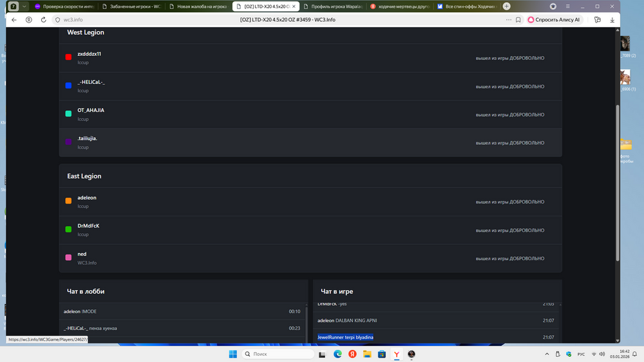The image size is (644, 362).
Task: Click the red color square beside zxdddzx11
Action: click(68, 57)
